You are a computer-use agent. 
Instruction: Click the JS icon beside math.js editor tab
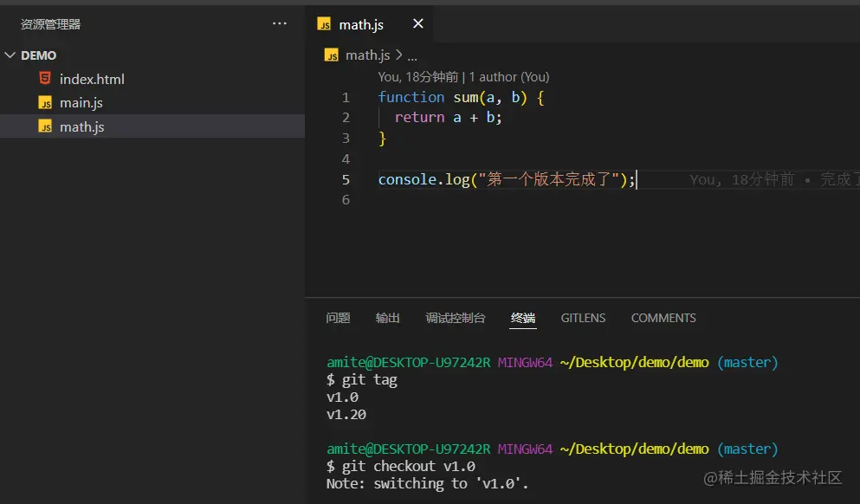[327, 23]
